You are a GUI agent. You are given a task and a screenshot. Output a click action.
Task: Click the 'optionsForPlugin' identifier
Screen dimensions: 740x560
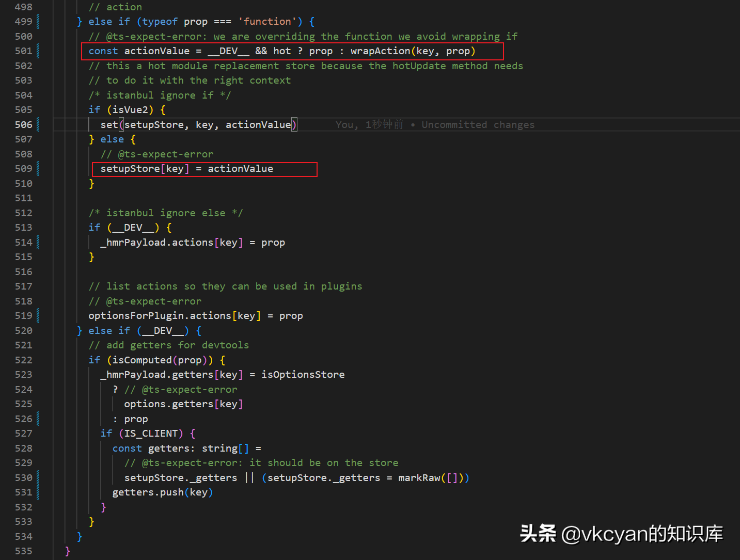(136, 316)
